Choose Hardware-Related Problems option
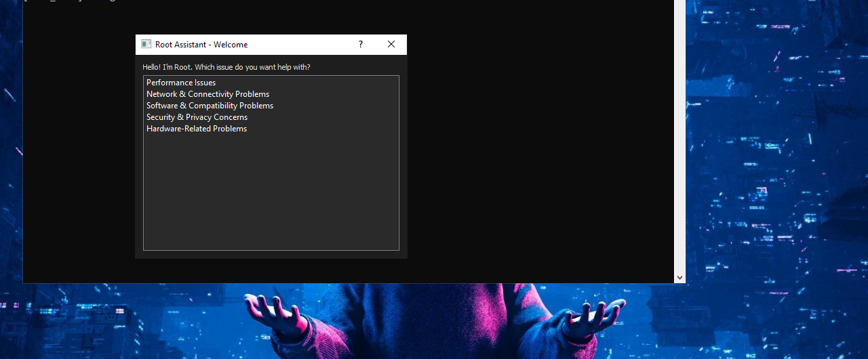The image size is (868, 359). pyautogui.click(x=271, y=129)
